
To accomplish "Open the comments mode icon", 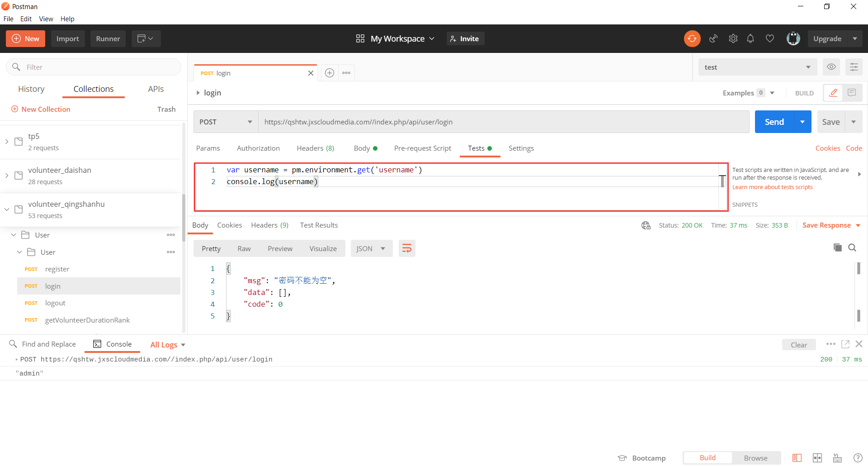I will point(852,93).
